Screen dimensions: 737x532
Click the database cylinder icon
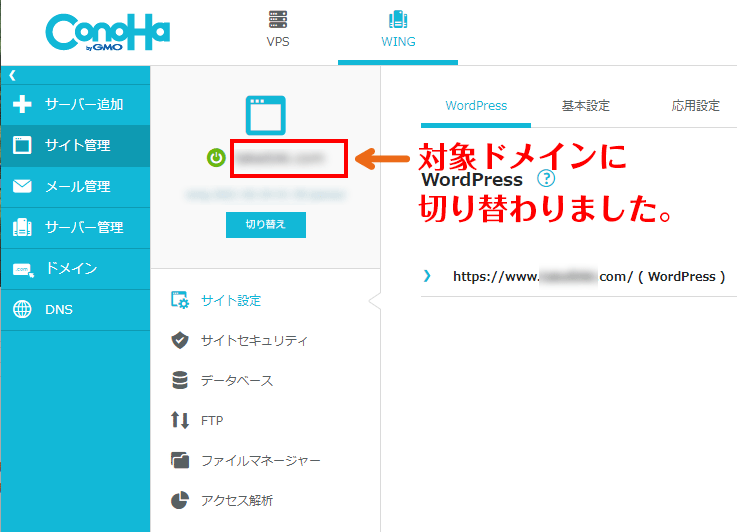tap(180, 380)
